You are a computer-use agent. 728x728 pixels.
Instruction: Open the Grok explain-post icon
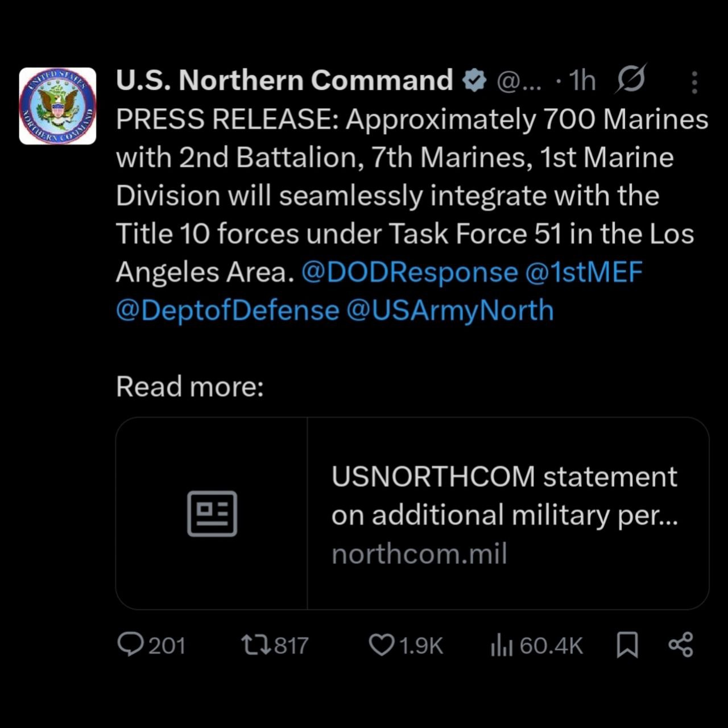630,80
